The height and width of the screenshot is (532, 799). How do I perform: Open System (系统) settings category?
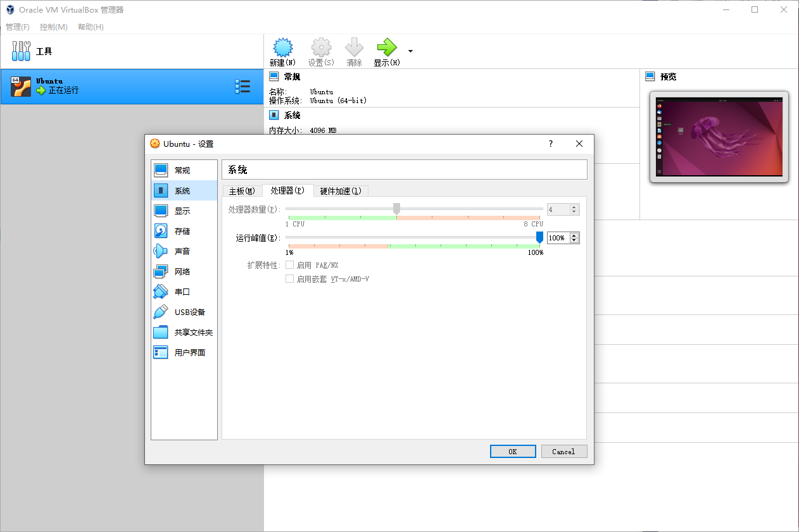coord(184,190)
